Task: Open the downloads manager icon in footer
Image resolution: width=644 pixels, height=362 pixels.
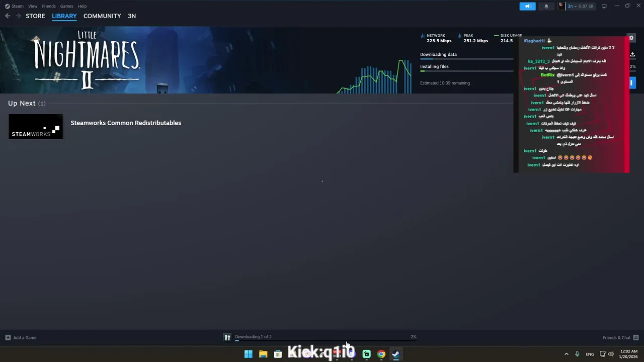Action: pos(227,337)
